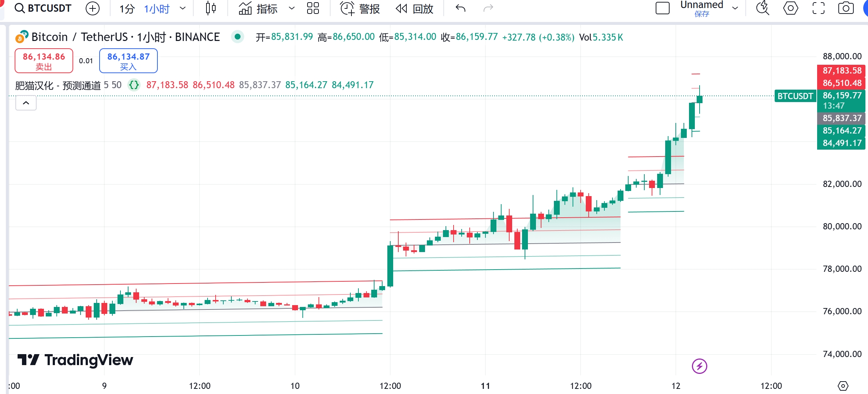Enter fullscreen mode
Screen dimensions: 868x394
pyautogui.click(x=819, y=8)
